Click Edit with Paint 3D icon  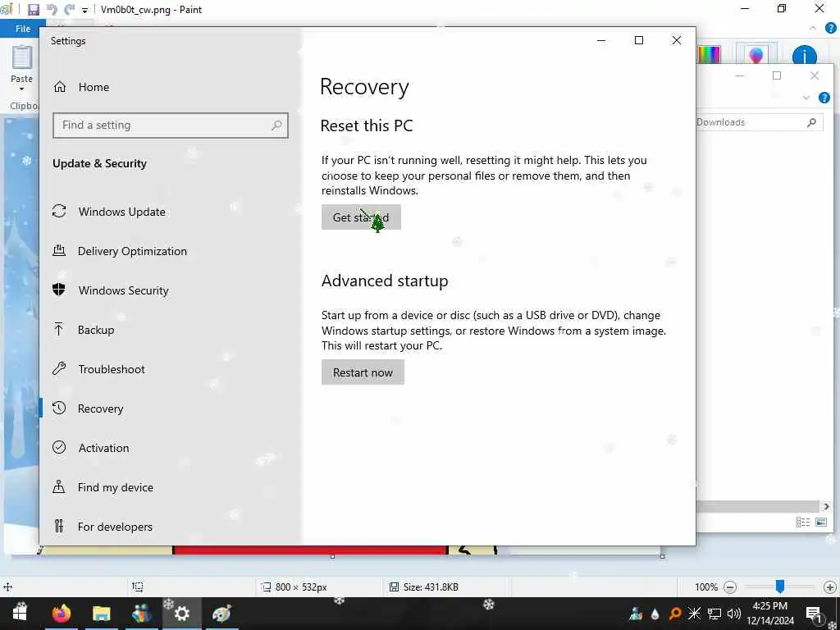coord(756,55)
